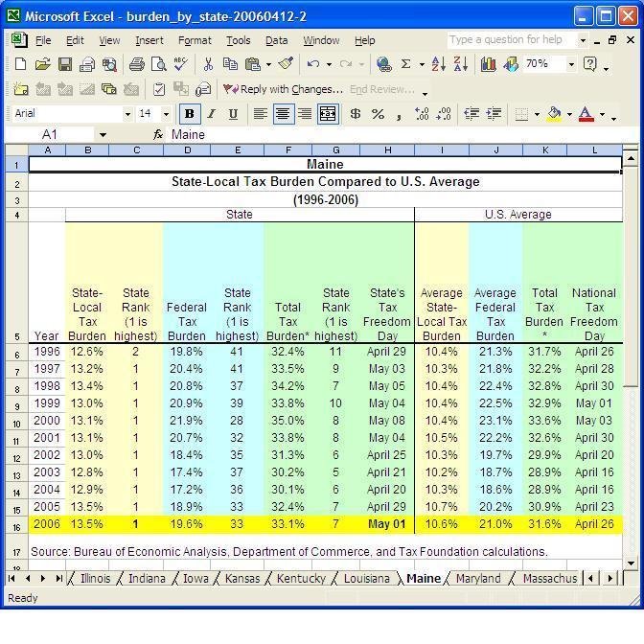Apply the Font Color red A
The width and height of the screenshot is (644, 644).
(x=586, y=114)
